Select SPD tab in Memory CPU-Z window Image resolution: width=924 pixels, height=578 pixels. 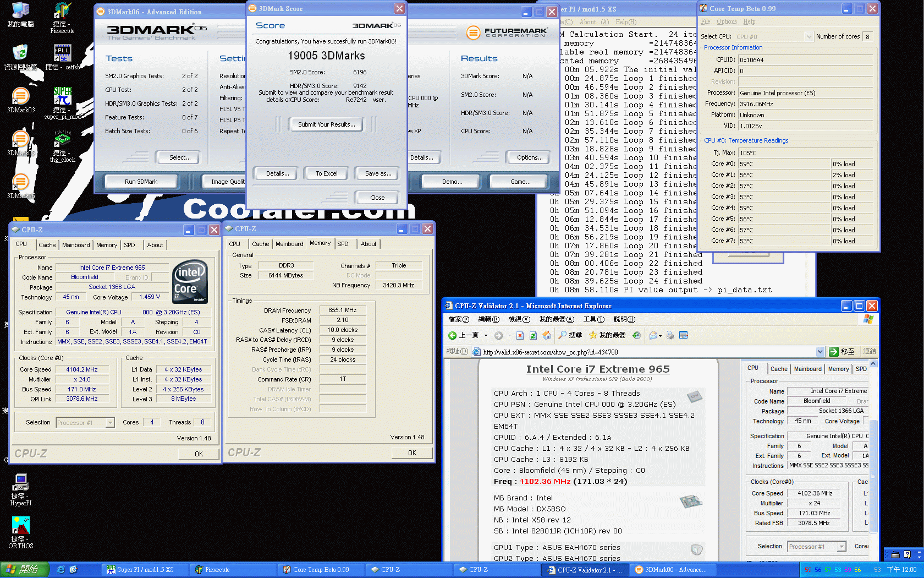tap(343, 244)
